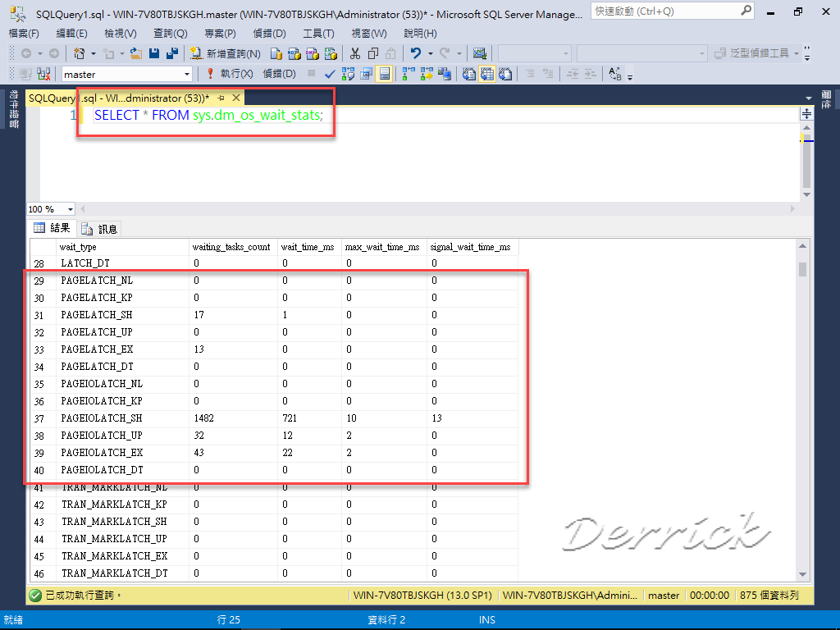Toggle Results to Text output mode
This screenshot has width=840, height=630.
pos(469,73)
